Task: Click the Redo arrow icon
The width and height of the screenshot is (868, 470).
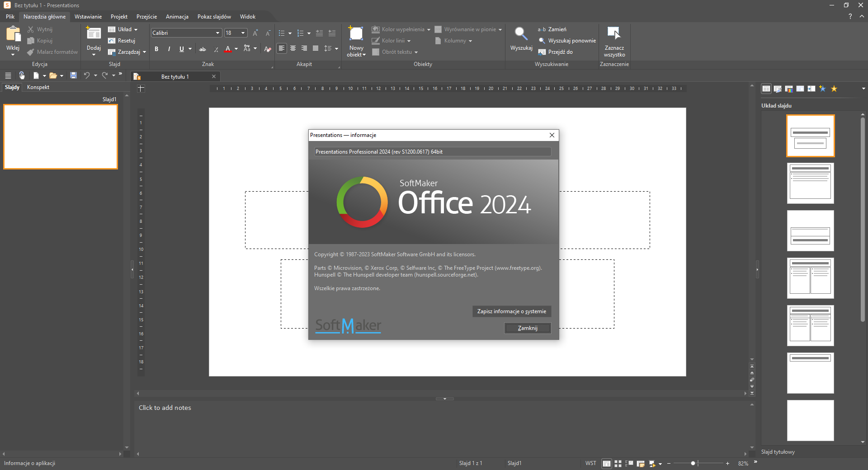Action: (x=105, y=75)
